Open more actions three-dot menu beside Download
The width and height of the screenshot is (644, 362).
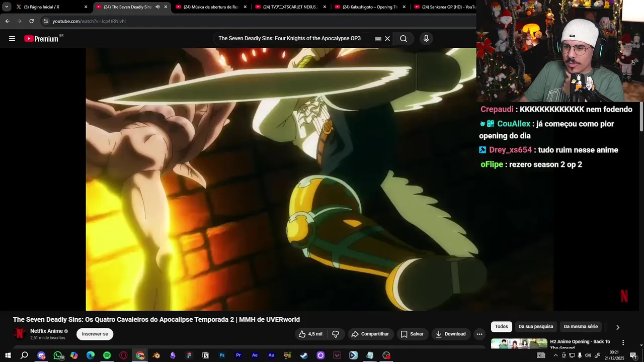479,334
